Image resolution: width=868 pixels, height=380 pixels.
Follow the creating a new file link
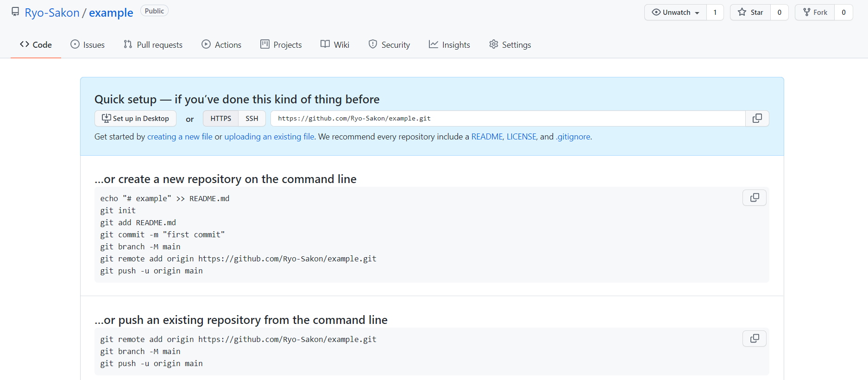180,137
